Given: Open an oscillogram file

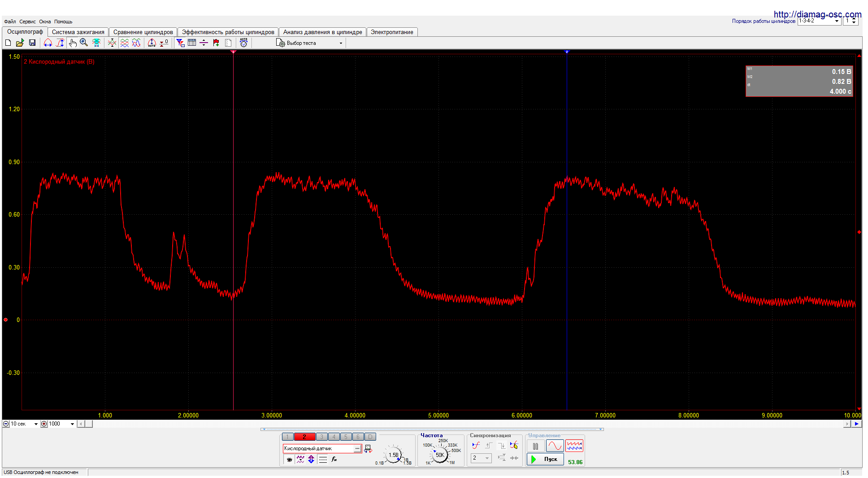Looking at the screenshot, I should point(20,43).
